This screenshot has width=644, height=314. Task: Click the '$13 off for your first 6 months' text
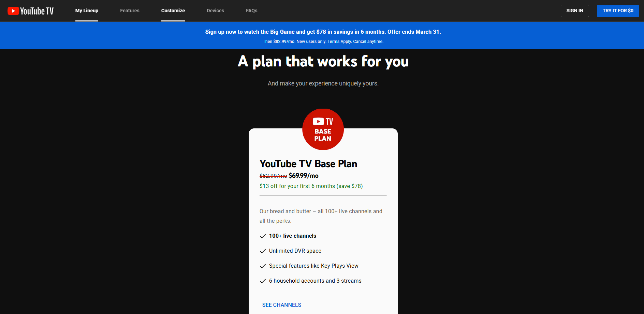[311, 186]
